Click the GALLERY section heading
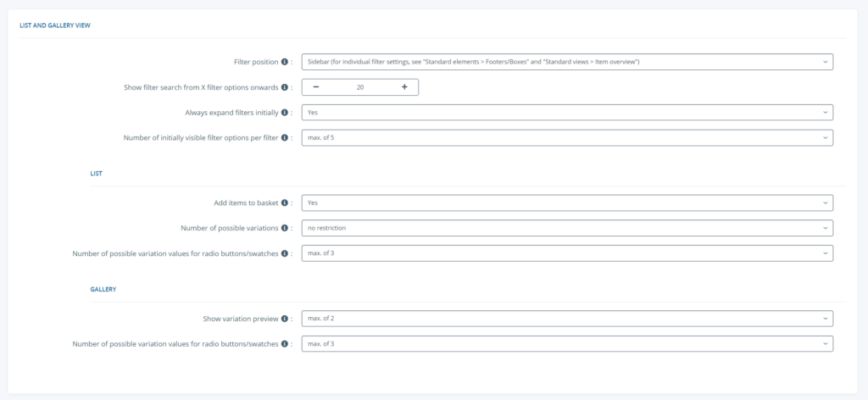Image resolution: width=868 pixels, height=400 pixels. tap(103, 289)
